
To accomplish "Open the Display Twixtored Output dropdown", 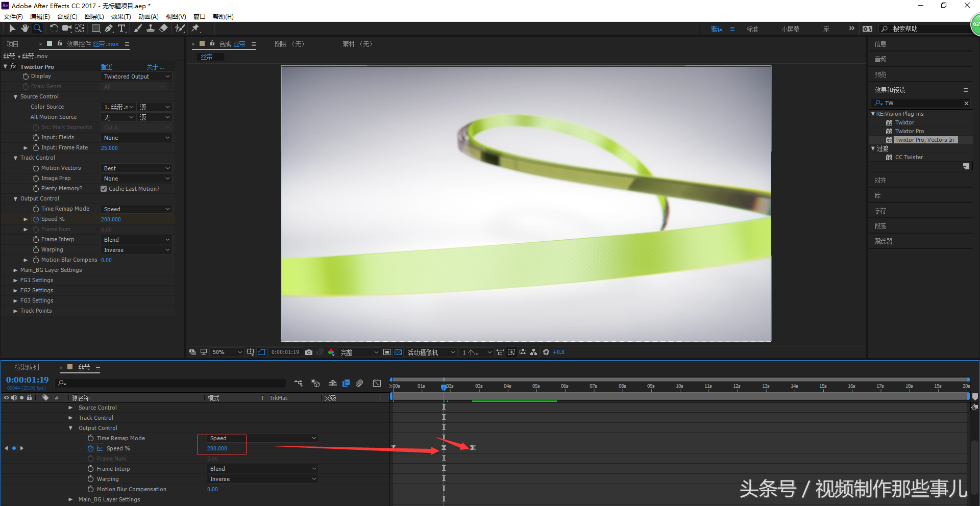I will (136, 77).
